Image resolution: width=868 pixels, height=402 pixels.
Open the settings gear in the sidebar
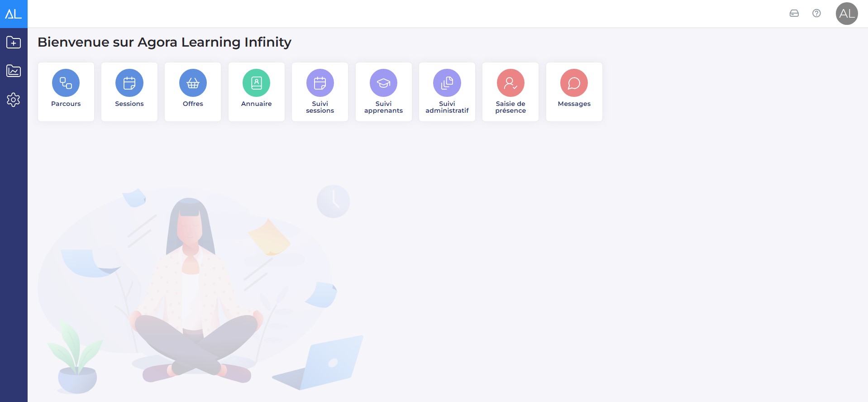coord(14,100)
